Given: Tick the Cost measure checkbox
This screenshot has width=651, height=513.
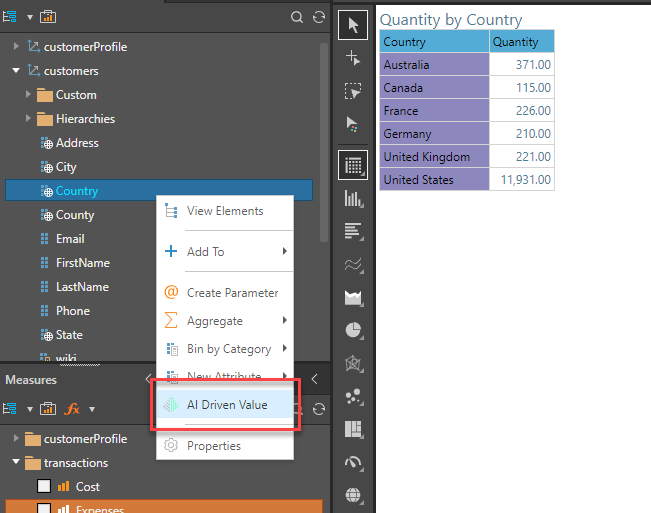Looking at the screenshot, I should coord(43,487).
